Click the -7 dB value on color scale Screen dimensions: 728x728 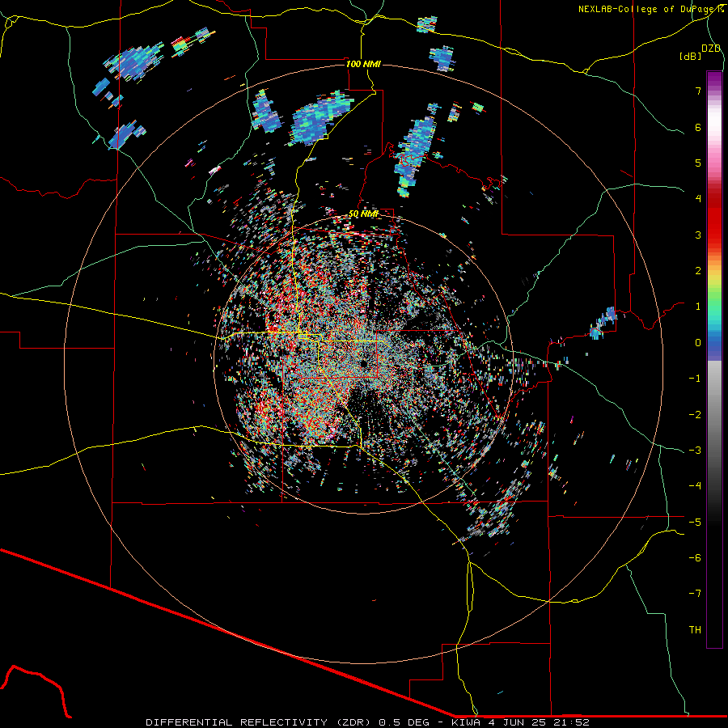(x=695, y=594)
